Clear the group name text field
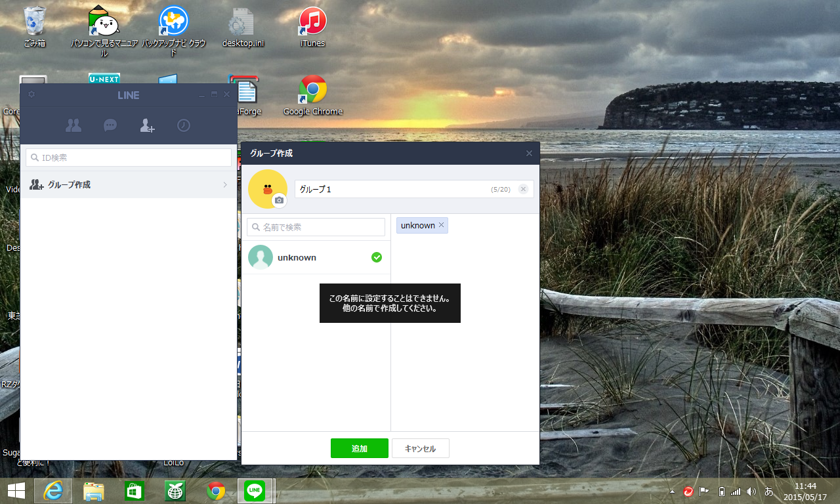The width and height of the screenshot is (840, 504). (x=523, y=189)
